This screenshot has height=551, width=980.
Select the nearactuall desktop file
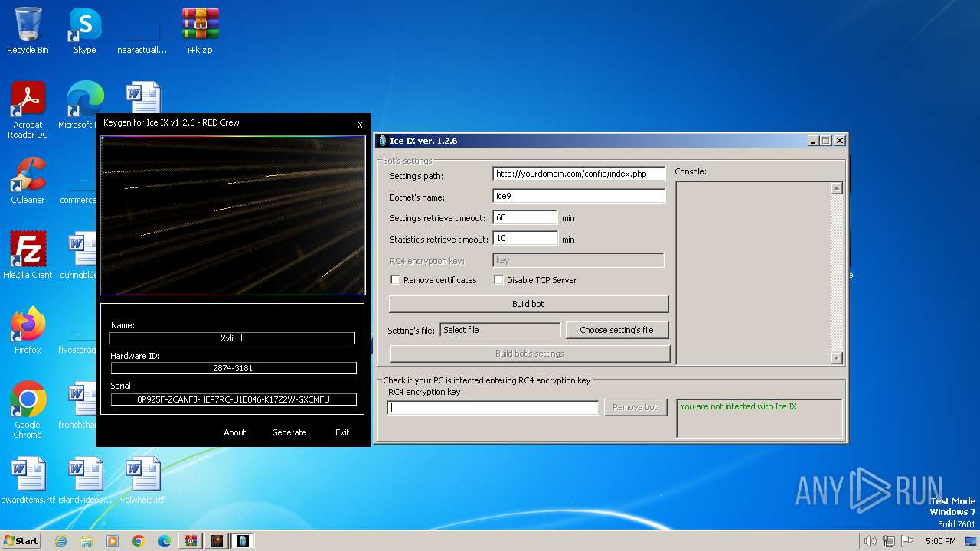point(142,31)
